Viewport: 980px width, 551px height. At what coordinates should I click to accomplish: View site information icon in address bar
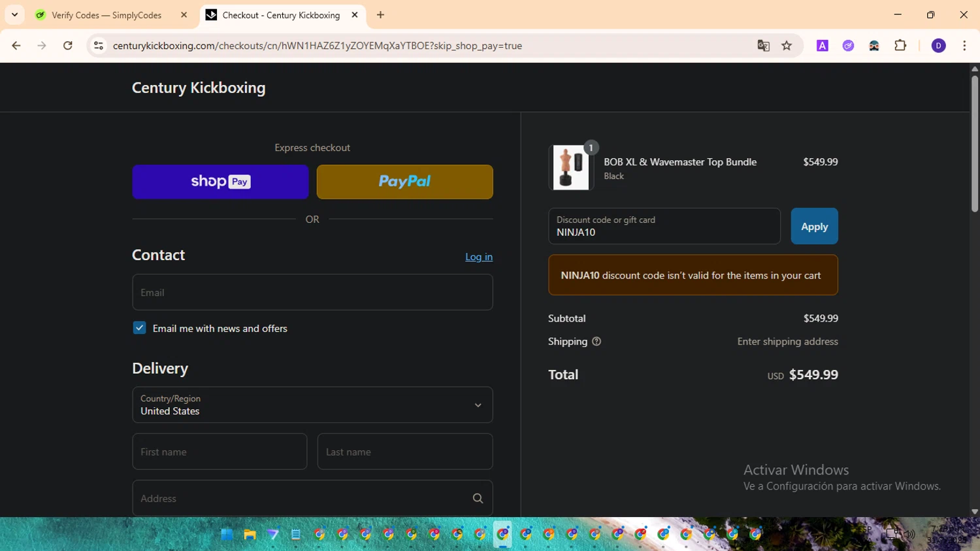click(99, 46)
